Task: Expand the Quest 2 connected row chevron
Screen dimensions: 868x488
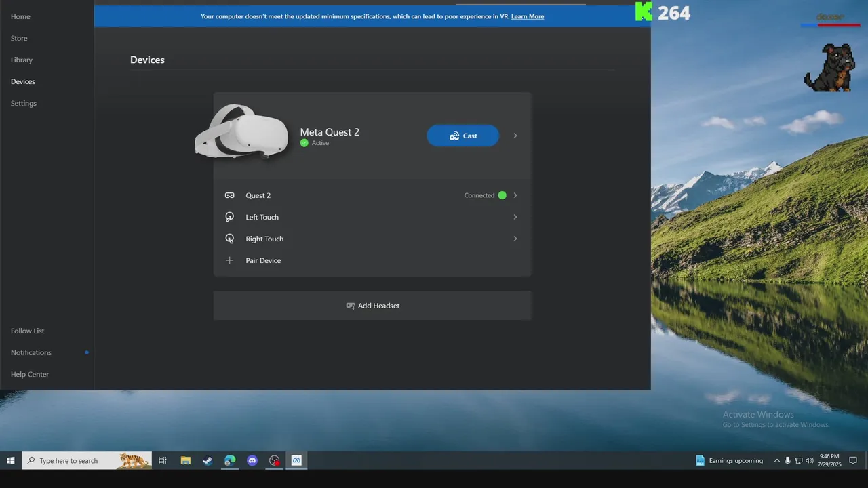Action: coord(515,195)
